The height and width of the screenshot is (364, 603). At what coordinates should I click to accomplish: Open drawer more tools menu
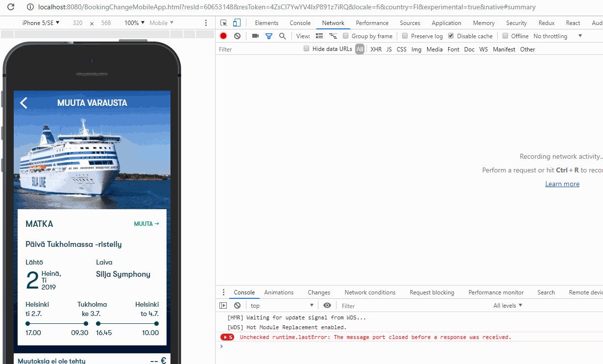pos(223,292)
